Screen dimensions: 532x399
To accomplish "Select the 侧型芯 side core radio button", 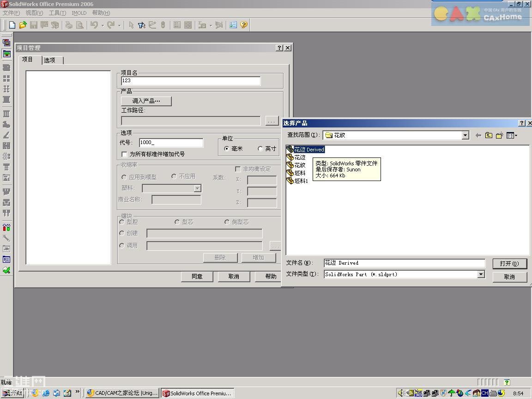I will coord(227,222).
